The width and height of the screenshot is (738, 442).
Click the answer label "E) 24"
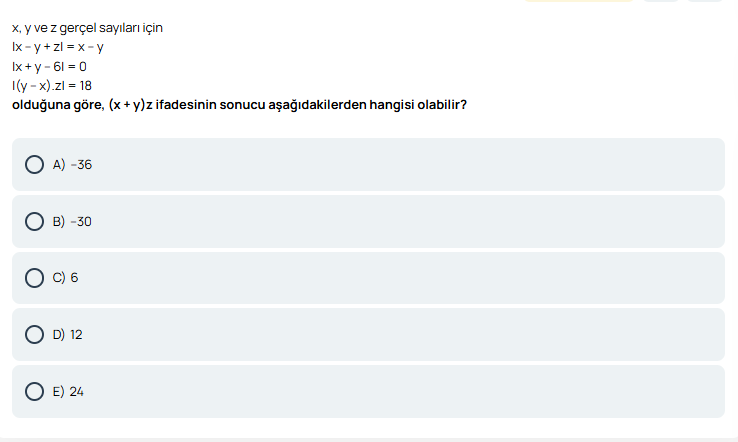69,392
